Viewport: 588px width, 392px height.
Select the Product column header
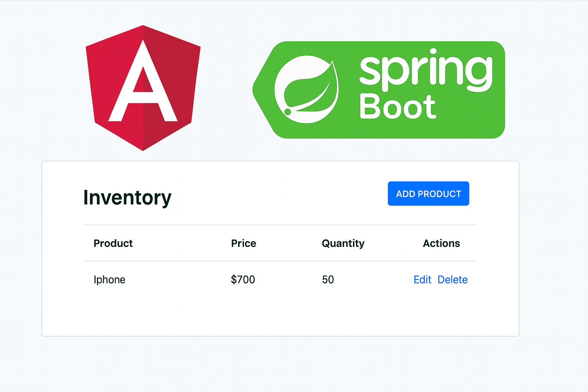click(113, 243)
